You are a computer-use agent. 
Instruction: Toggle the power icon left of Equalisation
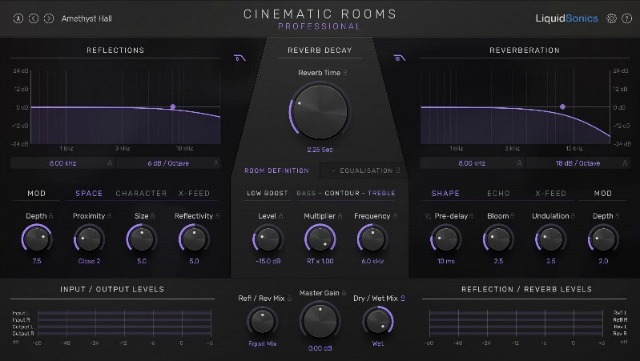tap(333, 171)
